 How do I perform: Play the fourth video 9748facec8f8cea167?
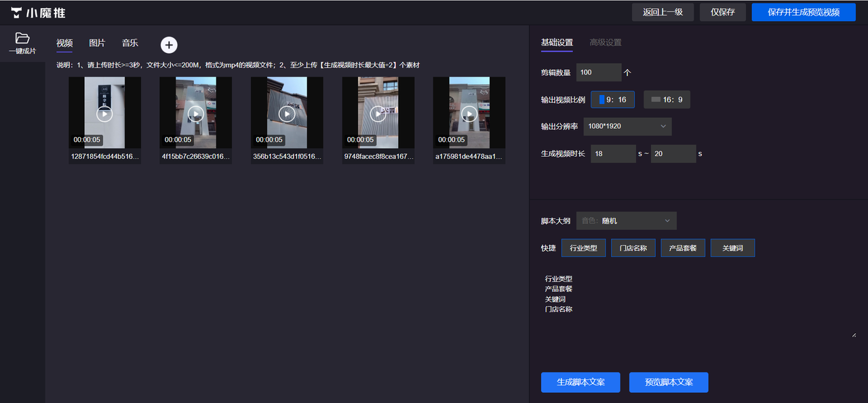tap(378, 114)
